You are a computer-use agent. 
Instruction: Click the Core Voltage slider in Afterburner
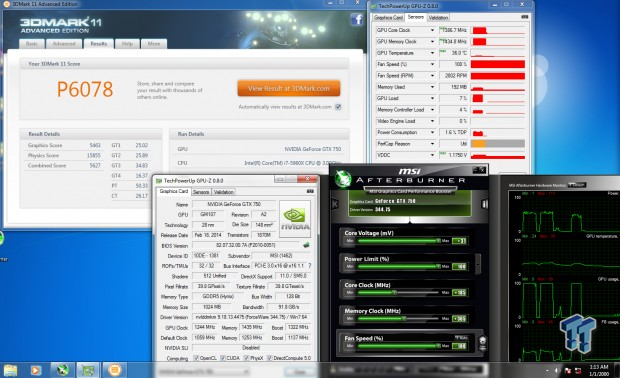[399, 241]
